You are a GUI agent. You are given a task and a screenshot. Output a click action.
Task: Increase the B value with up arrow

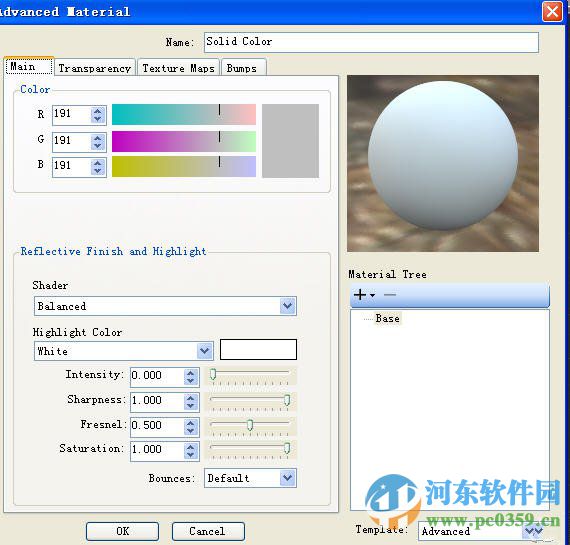point(97,163)
